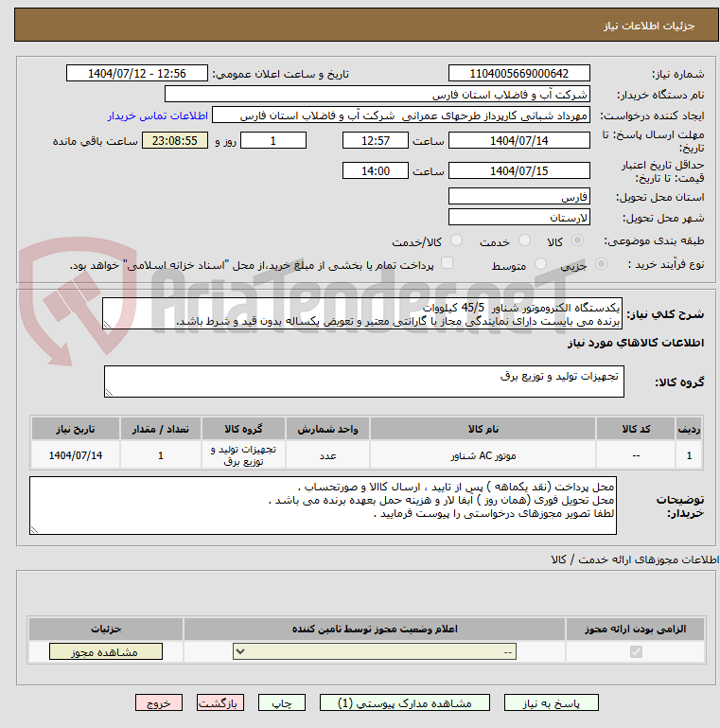Click the موتور AC شناور table cell
The image size is (720, 728).
[x=483, y=455]
